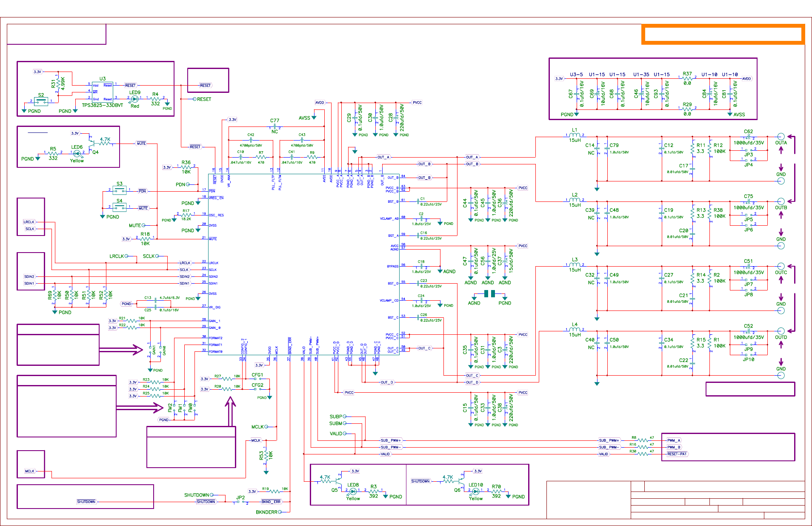Select the SDIN2 port label

(29, 277)
